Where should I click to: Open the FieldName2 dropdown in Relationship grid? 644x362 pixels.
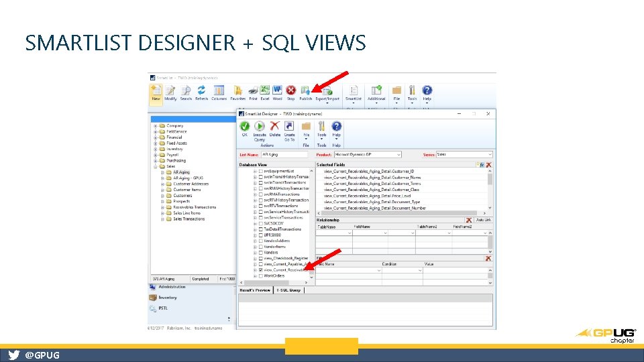(485, 233)
